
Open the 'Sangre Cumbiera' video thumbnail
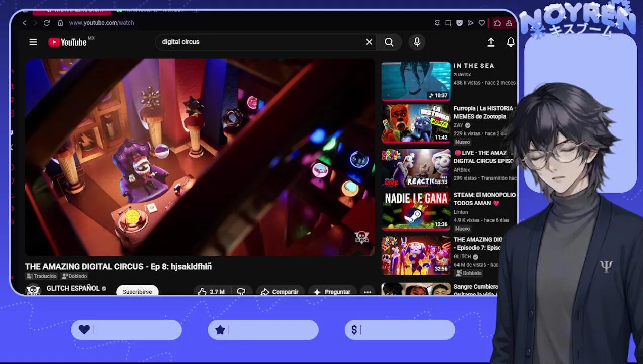pos(416,289)
